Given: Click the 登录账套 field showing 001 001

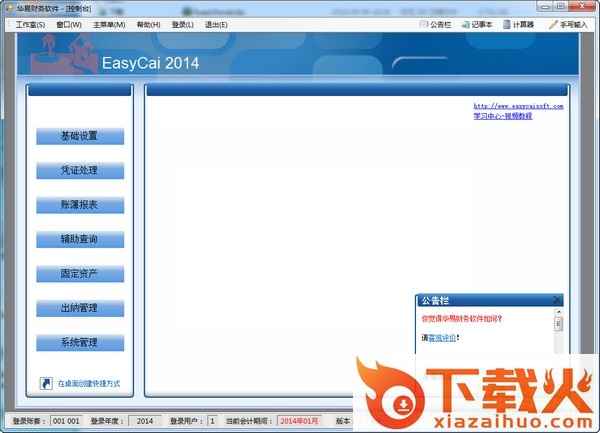Looking at the screenshot, I should [66, 421].
